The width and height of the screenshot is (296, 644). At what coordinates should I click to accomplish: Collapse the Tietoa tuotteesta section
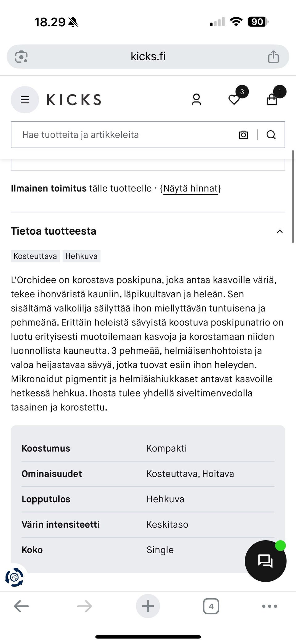pyautogui.click(x=279, y=231)
